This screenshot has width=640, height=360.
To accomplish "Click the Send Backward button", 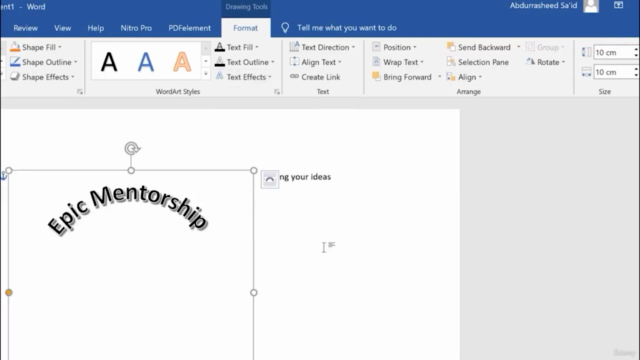I will 479,47.
